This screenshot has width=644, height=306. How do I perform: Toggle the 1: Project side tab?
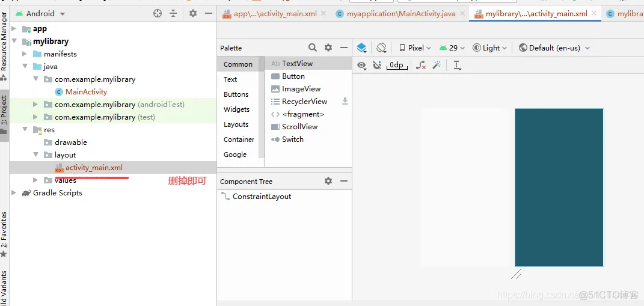pyautogui.click(x=4, y=115)
